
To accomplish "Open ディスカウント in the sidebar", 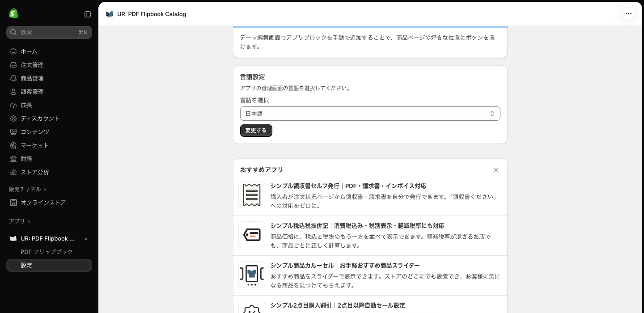I will [49, 118].
